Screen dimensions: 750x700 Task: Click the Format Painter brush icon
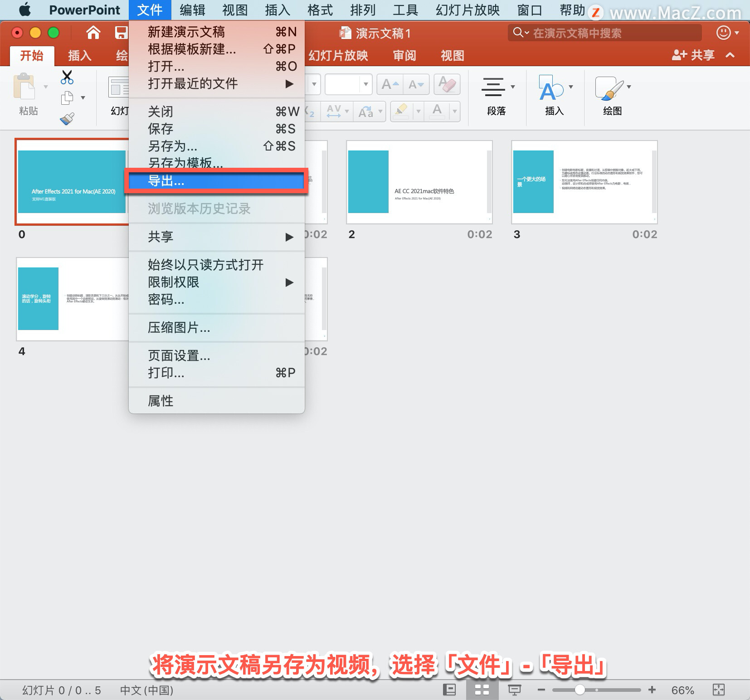67,119
